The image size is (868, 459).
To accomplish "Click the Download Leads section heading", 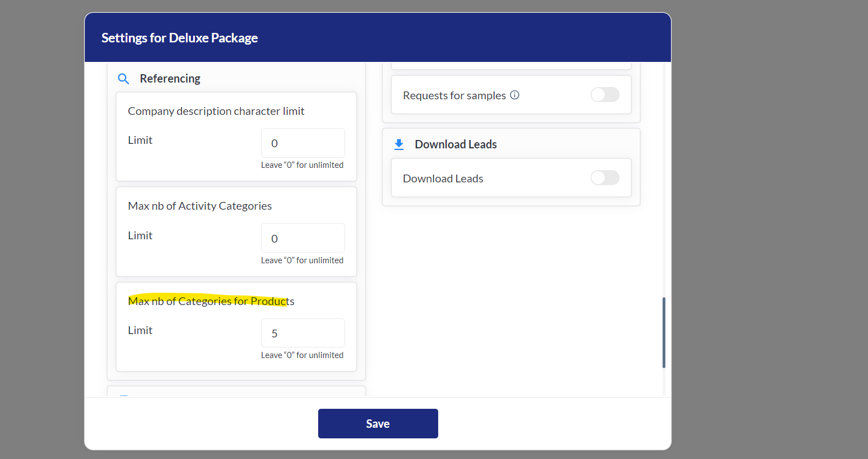I will pos(455,144).
